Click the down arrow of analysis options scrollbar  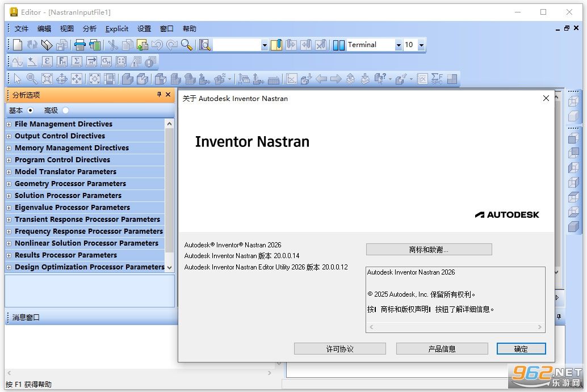[x=169, y=267]
